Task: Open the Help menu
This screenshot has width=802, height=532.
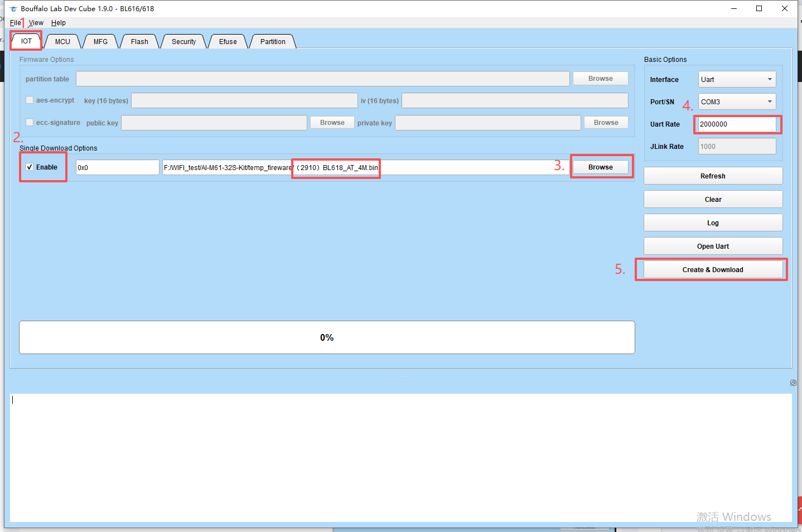Action: point(58,23)
